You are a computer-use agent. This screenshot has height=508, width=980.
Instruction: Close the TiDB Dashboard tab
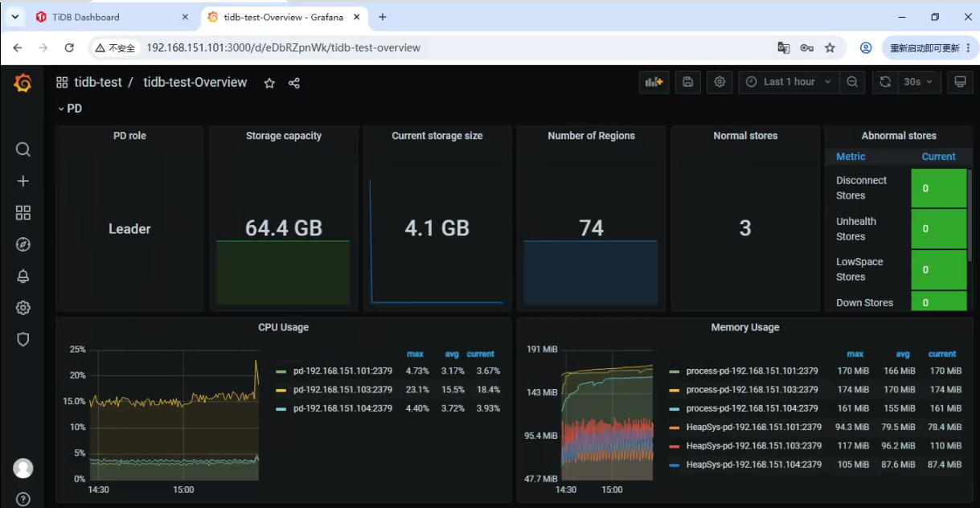click(186, 17)
